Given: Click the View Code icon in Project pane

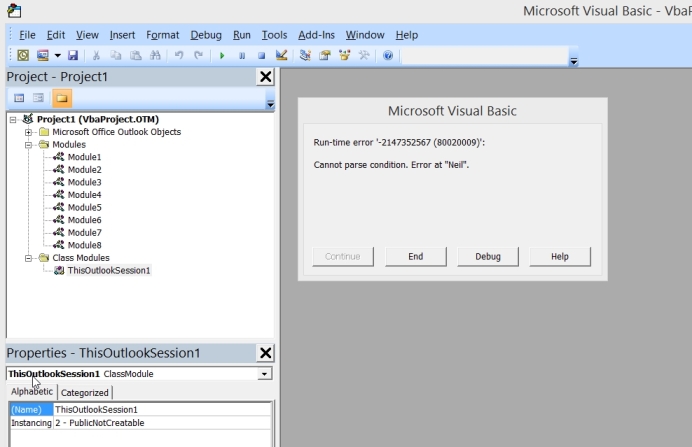Looking at the screenshot, I should [19, 98].
